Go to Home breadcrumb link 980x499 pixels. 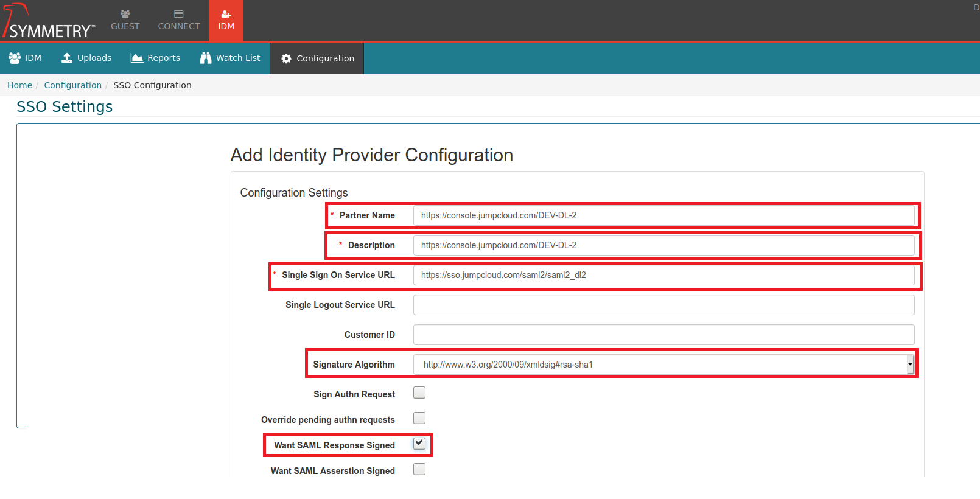pyautogui.click(x=19, y=85)
